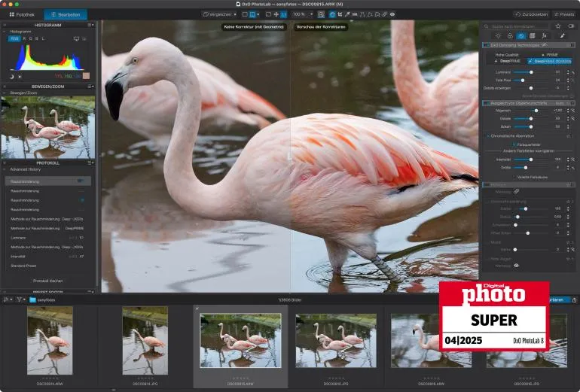Viewport: 580px width, 392px height.
Task: Switch to the Fotothek tab
Action: pyautogui.click(x=22, y=14)
